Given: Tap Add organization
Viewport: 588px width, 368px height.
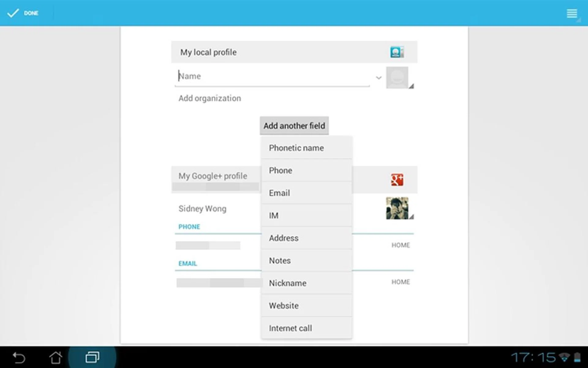Looking at the screenshot, I should 210,98.
